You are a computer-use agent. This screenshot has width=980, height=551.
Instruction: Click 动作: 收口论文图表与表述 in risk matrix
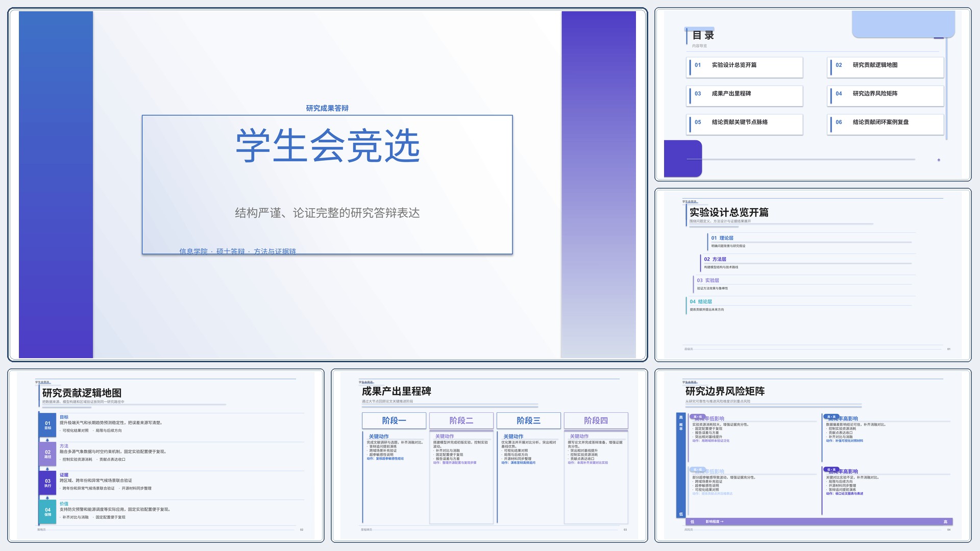pos(845,493)
